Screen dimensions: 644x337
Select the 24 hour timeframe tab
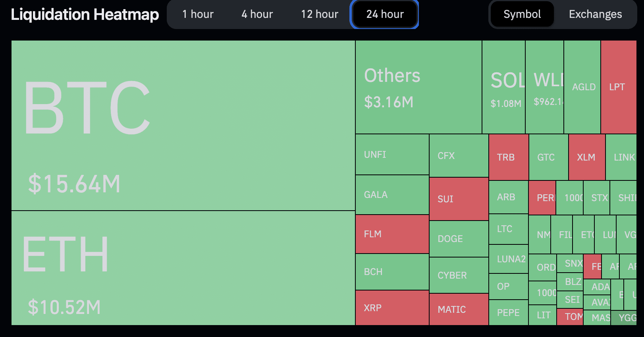coord(384,14)
